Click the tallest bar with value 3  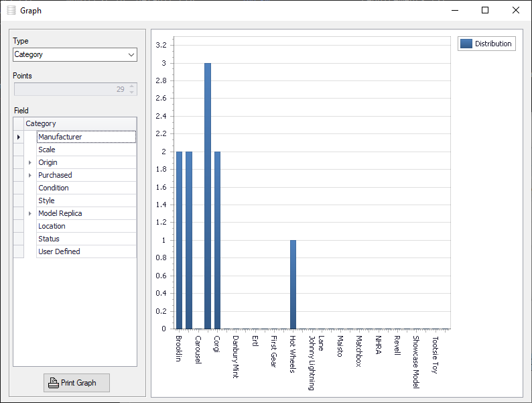click(208, 196)
